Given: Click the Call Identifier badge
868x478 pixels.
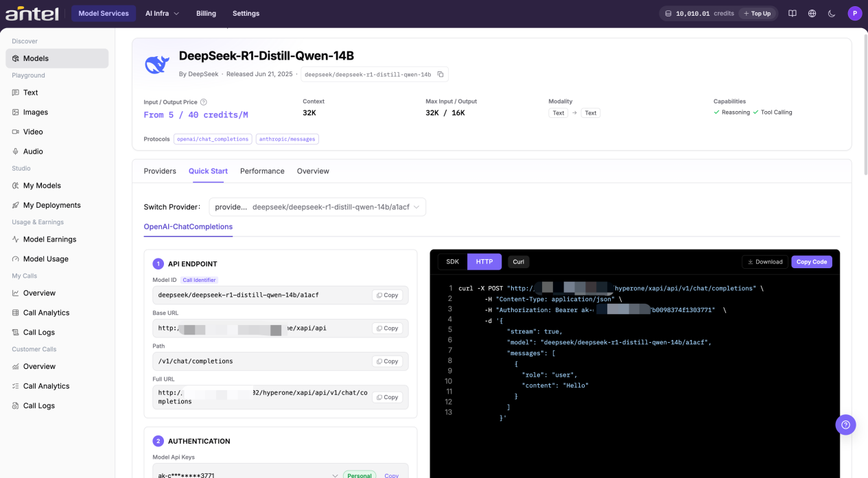Looking at the screenshot, I should [199, 280].
